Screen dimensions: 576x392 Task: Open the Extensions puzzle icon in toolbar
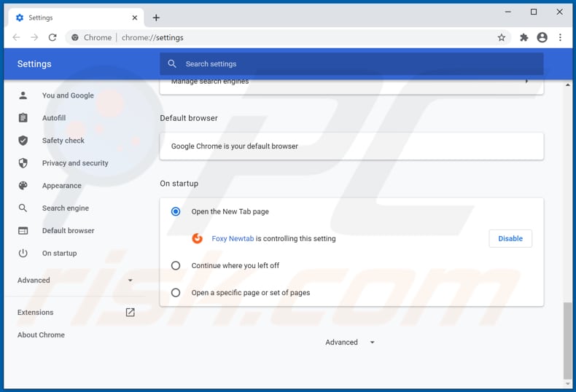pyautogui.click(x=524, y=37)
